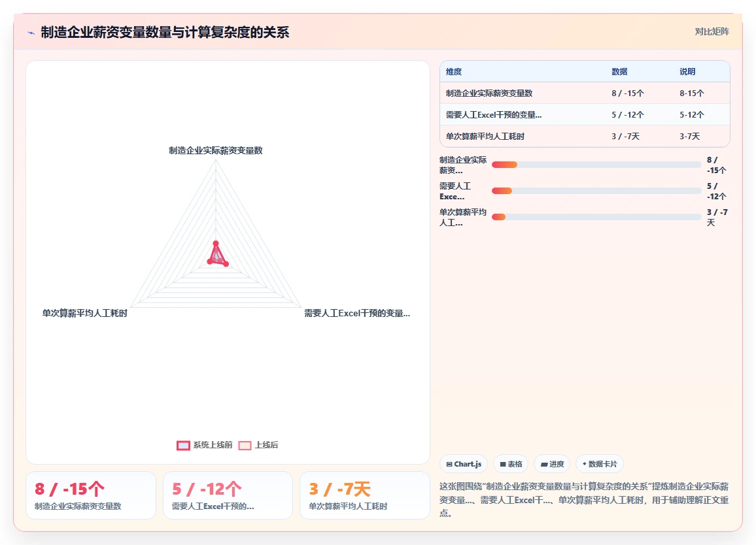
Task: Select the 表格 tag
Action: [511, 464]
